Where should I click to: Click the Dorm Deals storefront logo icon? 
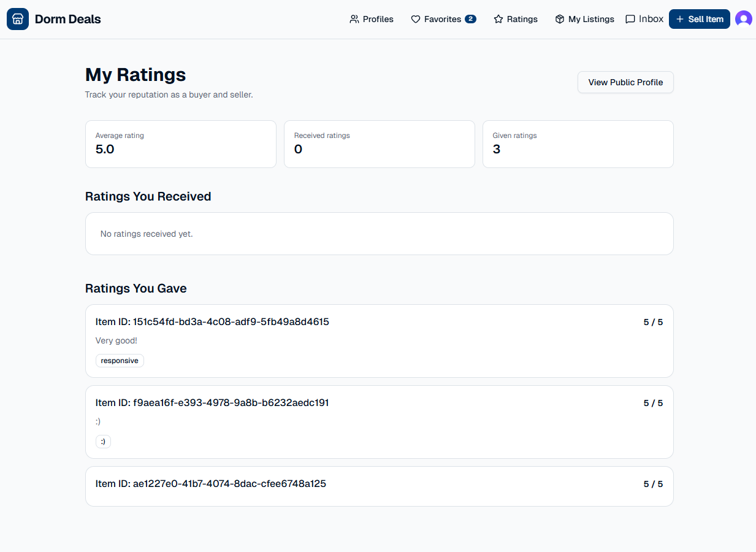coord(18,19)
